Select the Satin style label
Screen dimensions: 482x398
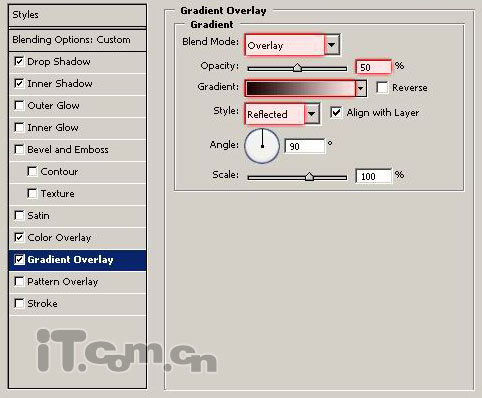point(38,215)
